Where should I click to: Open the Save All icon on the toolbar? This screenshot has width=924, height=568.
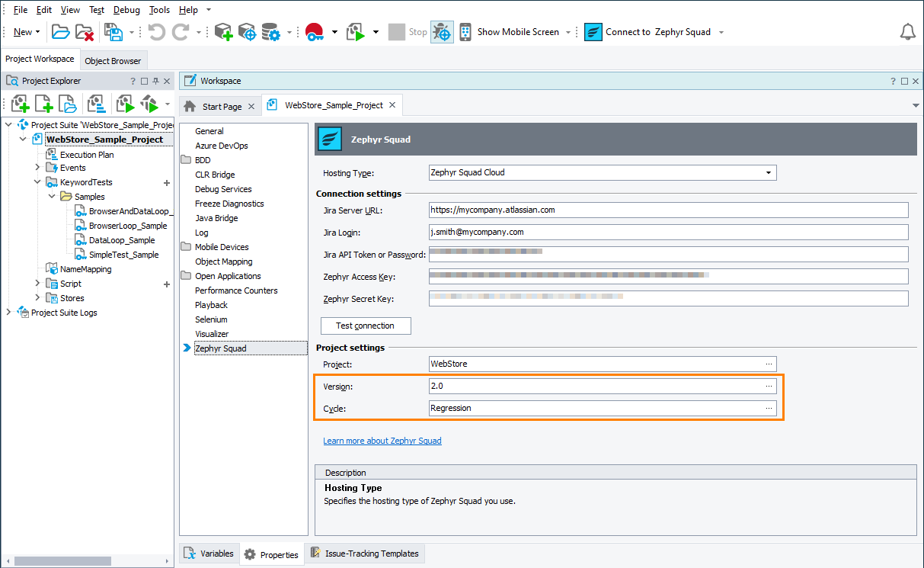[112, 32]
